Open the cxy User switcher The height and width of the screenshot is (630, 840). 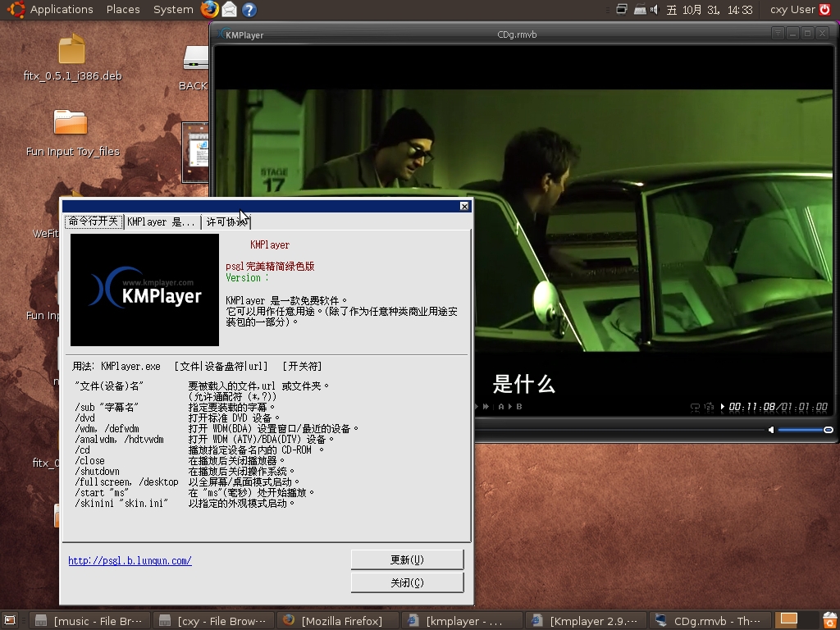tap(792, 10)
